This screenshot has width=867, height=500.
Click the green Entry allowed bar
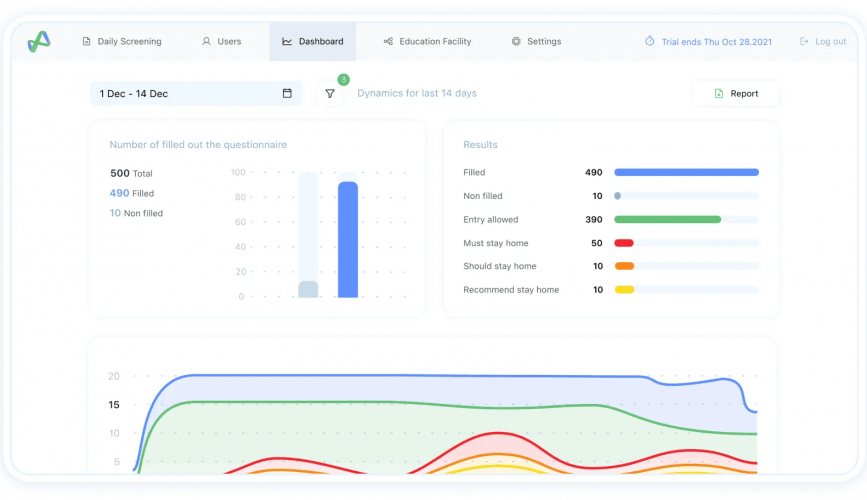(667, 220)
